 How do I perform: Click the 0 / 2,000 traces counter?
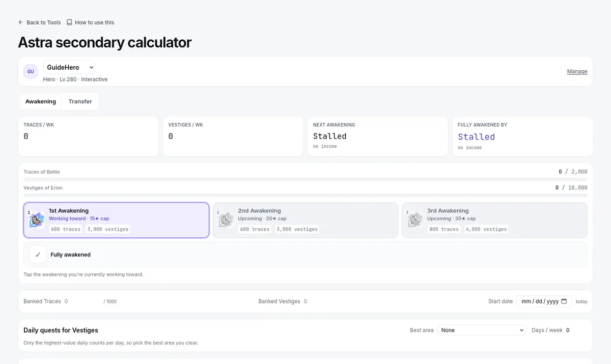pos(573,172)
